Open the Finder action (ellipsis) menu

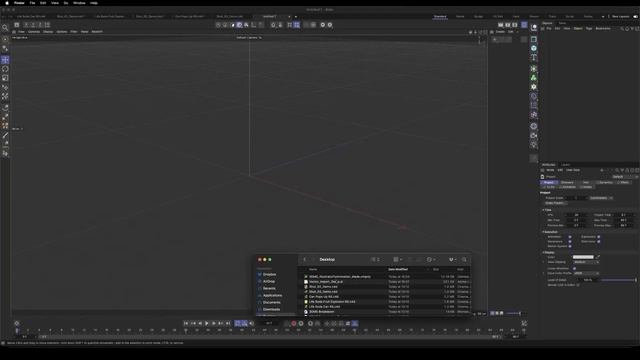point(431,260)
